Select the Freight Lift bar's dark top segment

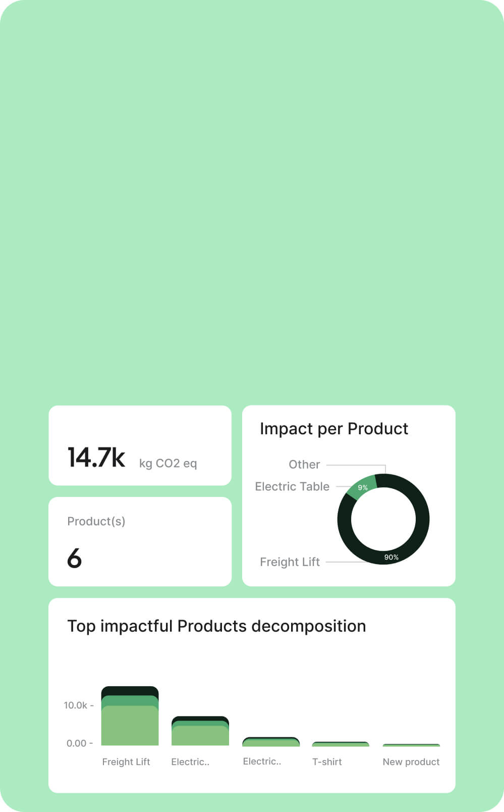pyautogui.click(x=130, y=691)
